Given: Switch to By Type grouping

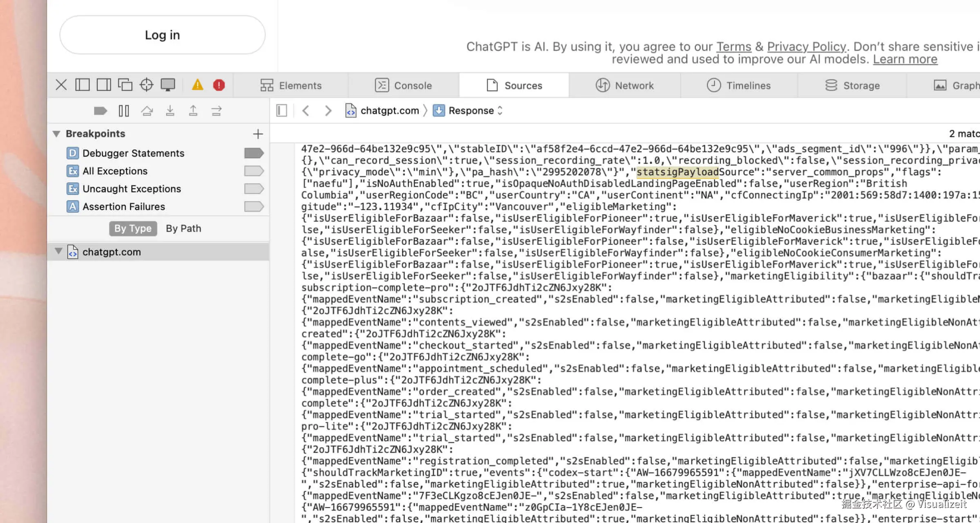Looking at the screenshot, I should 133,229.
